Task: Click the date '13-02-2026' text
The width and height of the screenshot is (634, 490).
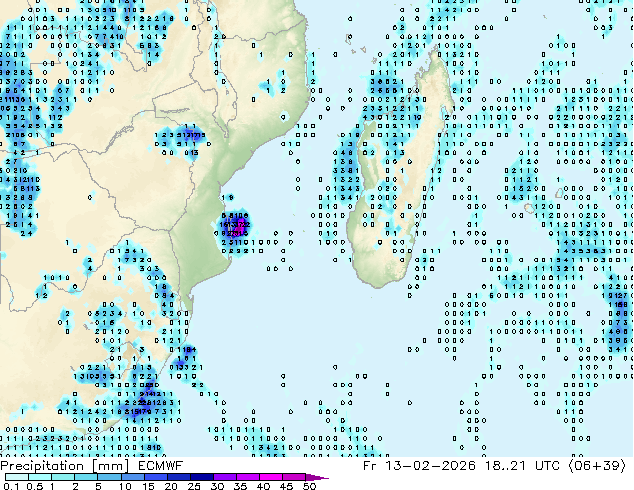Action: (x=430, y=466)
